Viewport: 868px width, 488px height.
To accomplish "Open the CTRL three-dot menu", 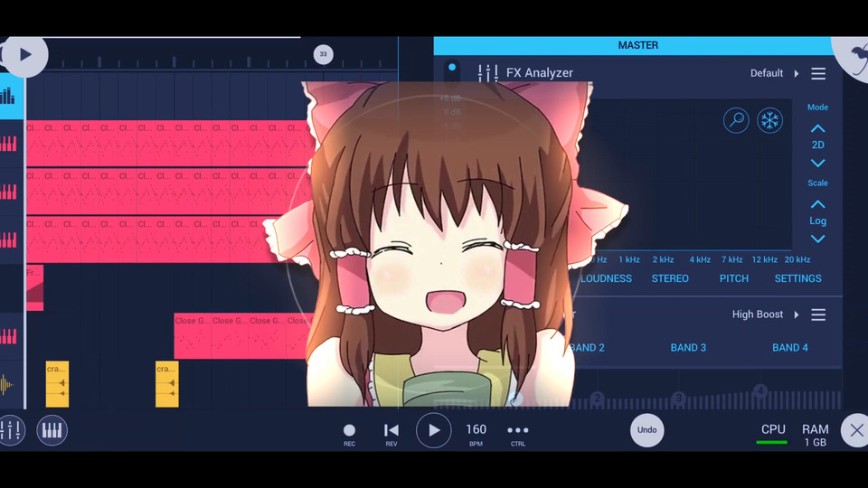I will coord(517,435).
